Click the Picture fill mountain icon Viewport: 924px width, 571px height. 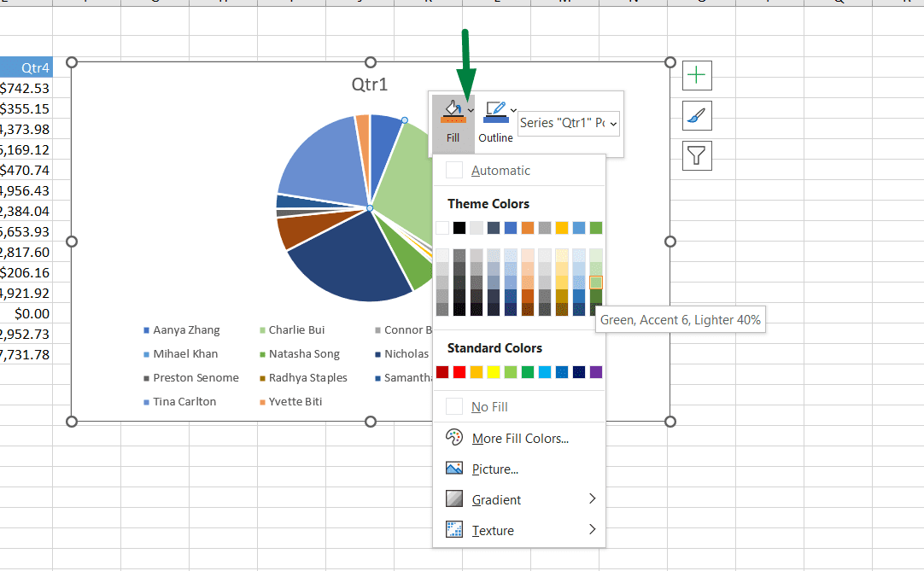pyautogui.click(x=454, y=468)
